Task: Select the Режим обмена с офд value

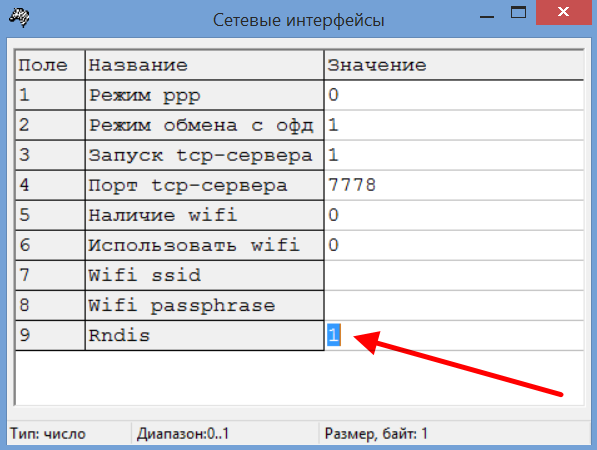Action: pyautogui.click(x=454, y=125)
